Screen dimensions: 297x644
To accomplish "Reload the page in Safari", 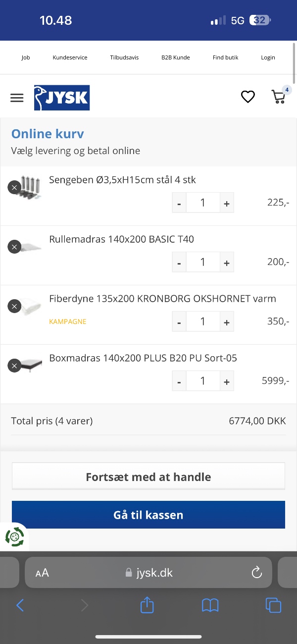I will click(x=256, y=573).
